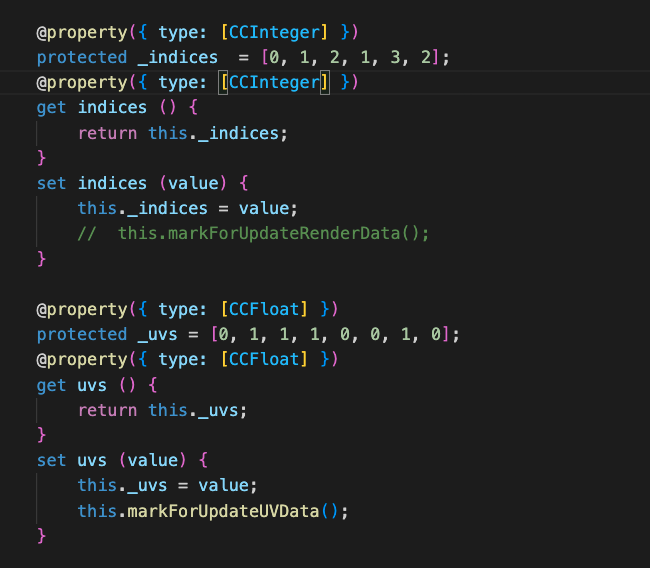Image resolution: width=650 pixels, height=568 pixels.
Task: Click closing brace after the commented line
Action: point(41,259)
